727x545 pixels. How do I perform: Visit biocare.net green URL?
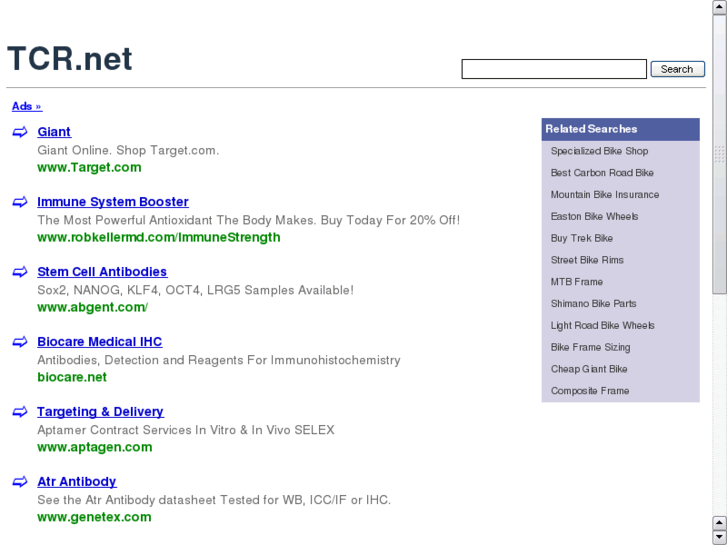72,377
